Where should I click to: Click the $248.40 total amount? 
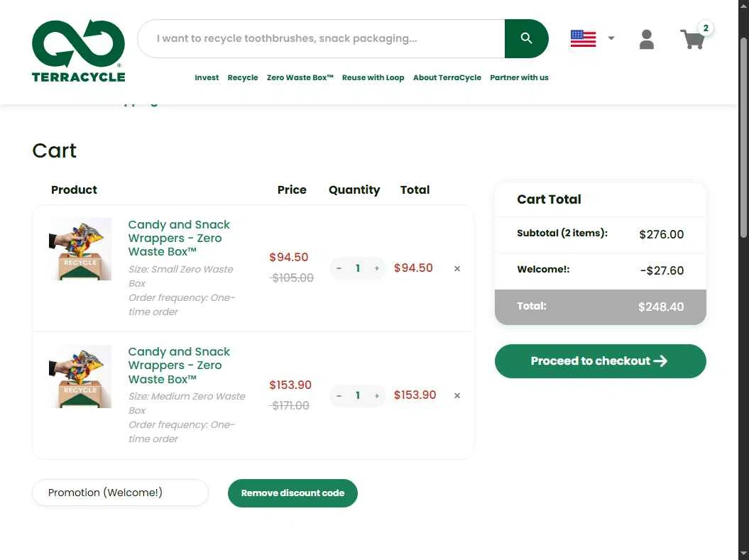[x=661, y=307]
